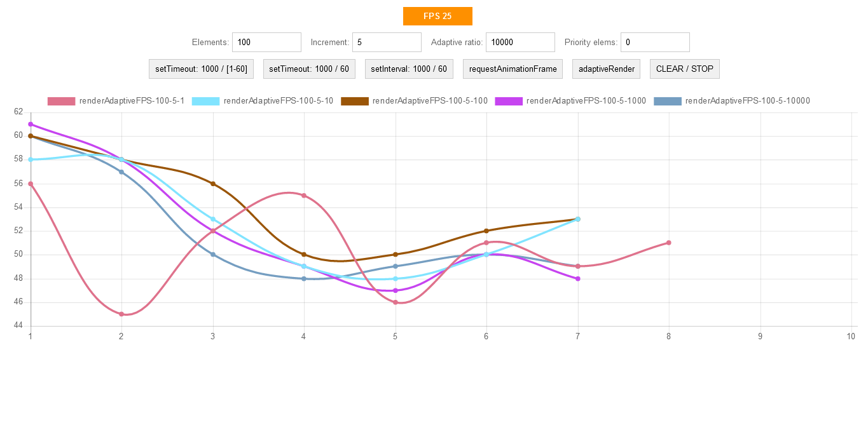Click x-axis tick label 9
This screenshot has width=868, height=446.
coord(760,336)
